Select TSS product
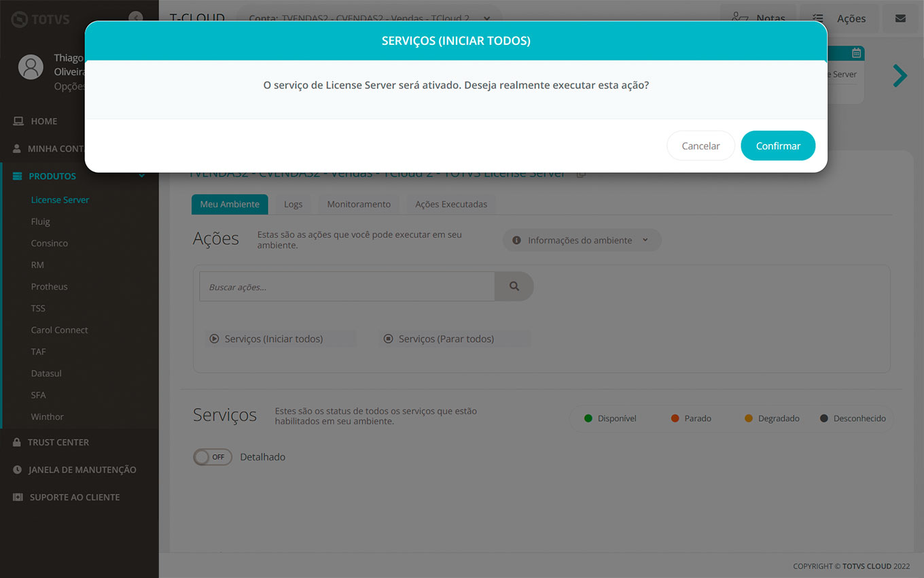Image resolution: width=924 pixels, height=578 pixels. click(x=38, y=308)
